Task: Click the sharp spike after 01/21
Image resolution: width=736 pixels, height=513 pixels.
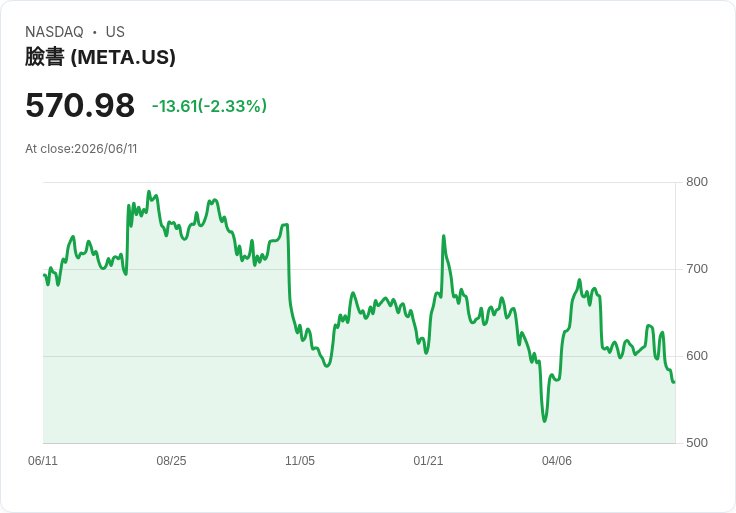Action: click(444, 236)
